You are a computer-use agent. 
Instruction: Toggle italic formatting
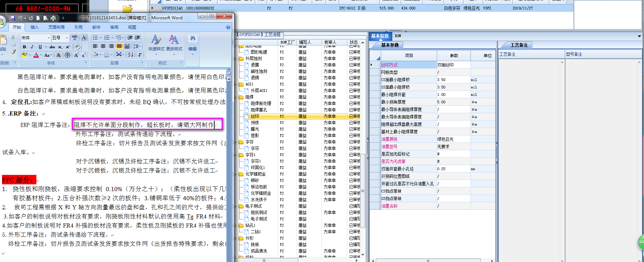click(32, 47)
